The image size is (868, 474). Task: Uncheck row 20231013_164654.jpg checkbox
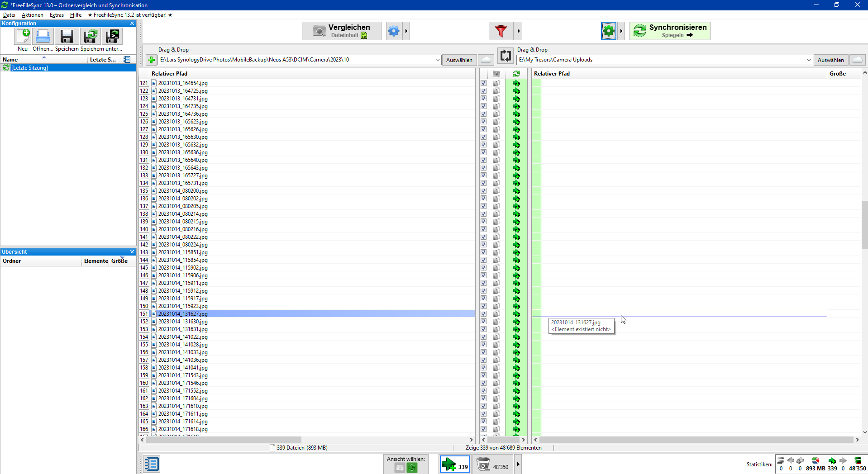pos(484,83)
